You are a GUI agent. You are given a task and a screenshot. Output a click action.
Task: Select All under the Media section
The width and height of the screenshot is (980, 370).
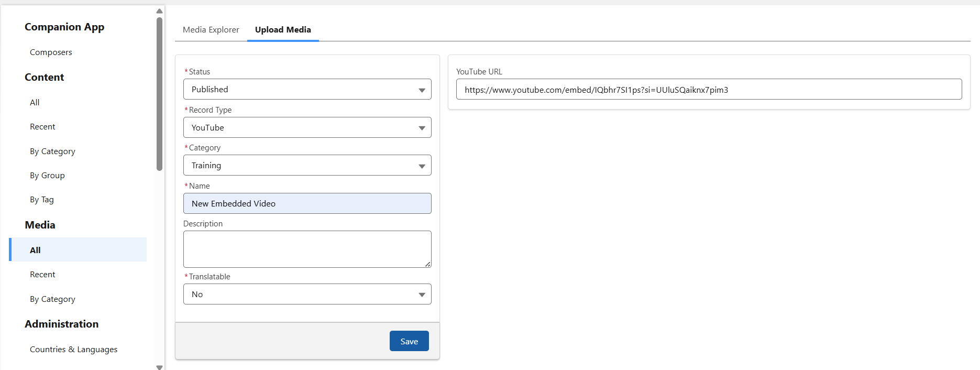pyautogui.click(x=35, y=251)
